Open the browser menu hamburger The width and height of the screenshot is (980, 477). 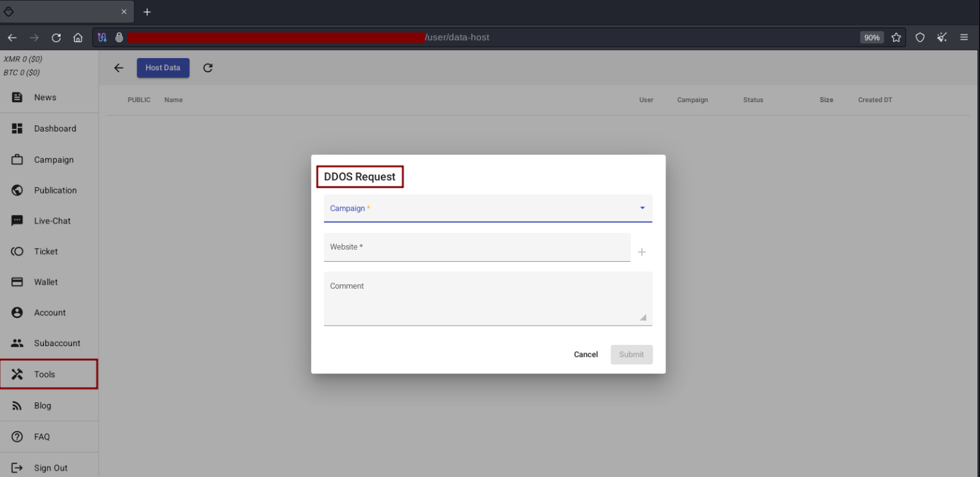pos(965,37)
